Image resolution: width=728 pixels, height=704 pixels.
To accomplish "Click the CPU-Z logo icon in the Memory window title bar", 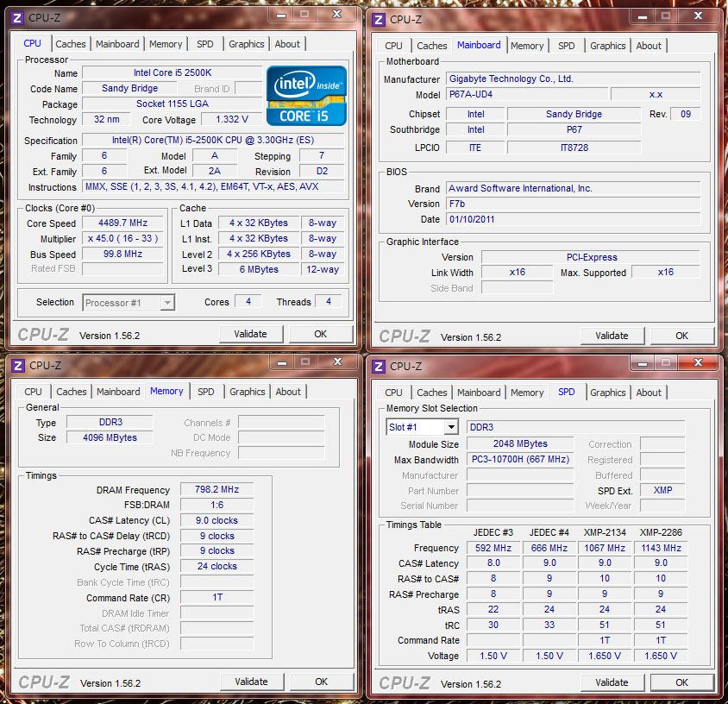I will tap(18, 366).
